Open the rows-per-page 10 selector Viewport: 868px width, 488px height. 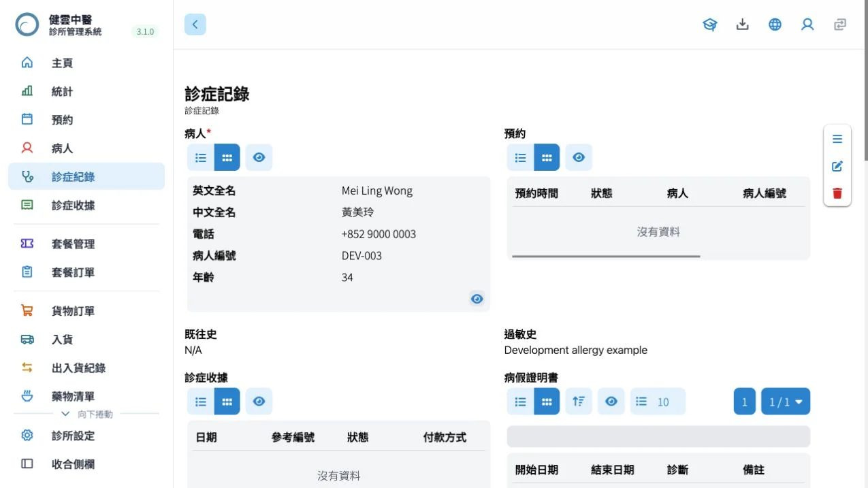(658, 402)
